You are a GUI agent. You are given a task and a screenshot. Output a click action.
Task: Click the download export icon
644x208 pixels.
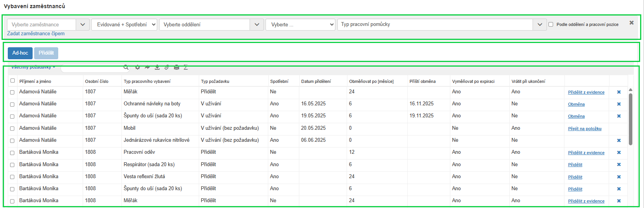tap(157, 67)
